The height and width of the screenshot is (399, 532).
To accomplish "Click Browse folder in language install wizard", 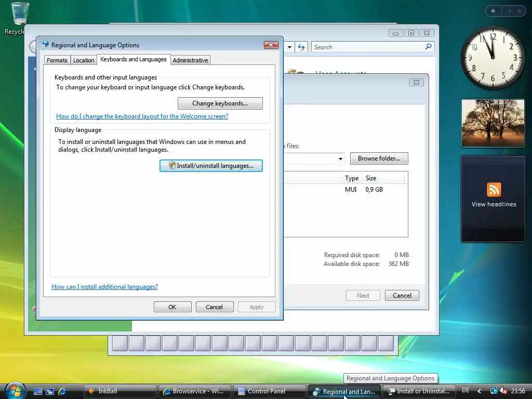I will pyautogui.click(x=379, y=158).
